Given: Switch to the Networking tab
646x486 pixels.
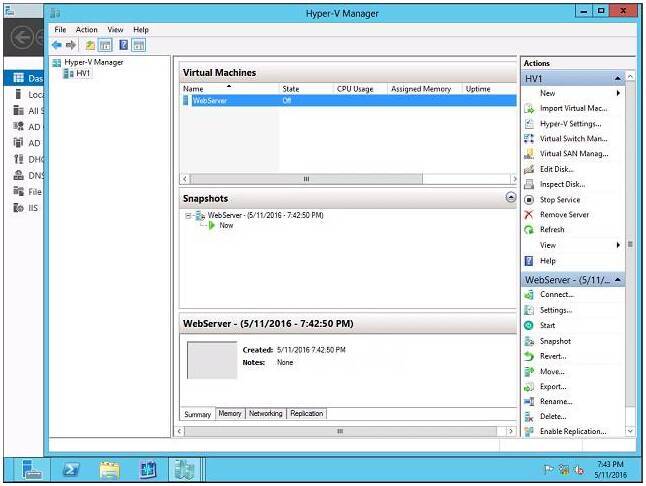Looking at the screenshot, I should [x=265, y=413].
